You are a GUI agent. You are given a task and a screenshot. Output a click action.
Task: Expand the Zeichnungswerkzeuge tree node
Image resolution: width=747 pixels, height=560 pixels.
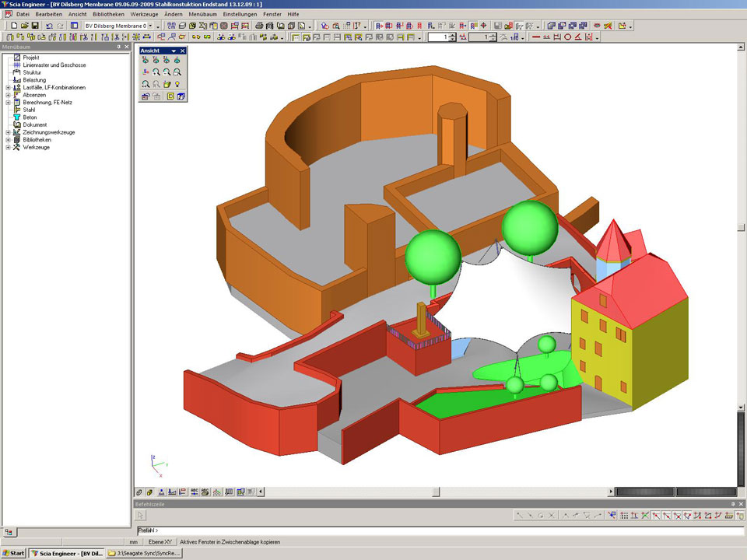[x=8, y=132]
